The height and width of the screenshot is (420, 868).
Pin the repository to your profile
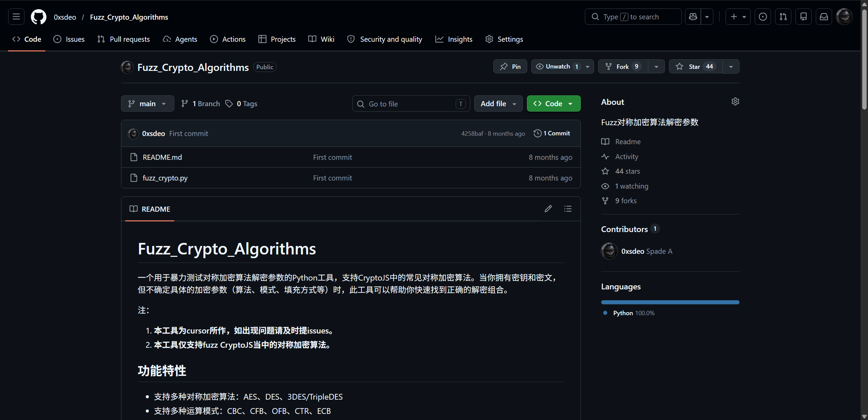(x=510, y=66)
